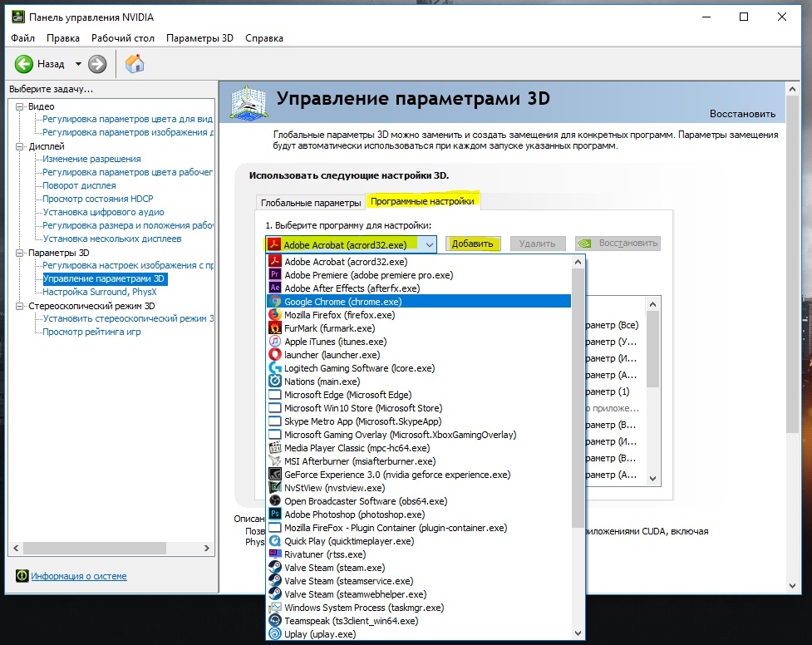Screen dimensions: 812x645
Task: Click the Quick Play icon in list
Action: point(275,541)
